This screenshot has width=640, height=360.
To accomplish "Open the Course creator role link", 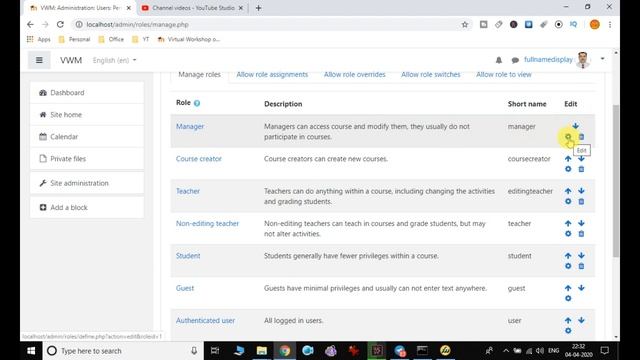I will [199, 159].
